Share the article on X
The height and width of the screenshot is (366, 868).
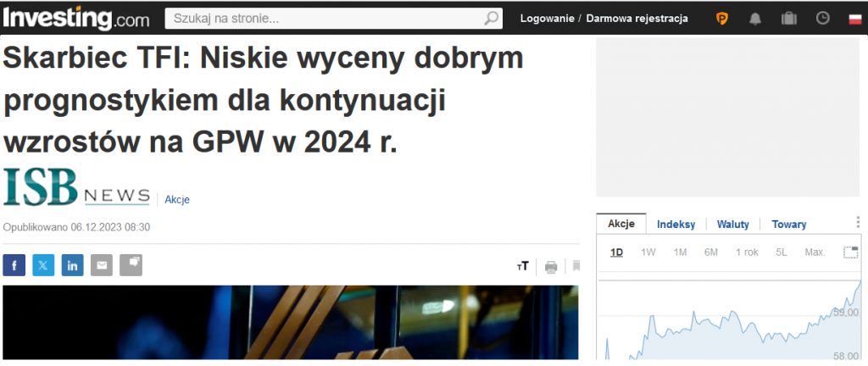(x=43, y=265)
